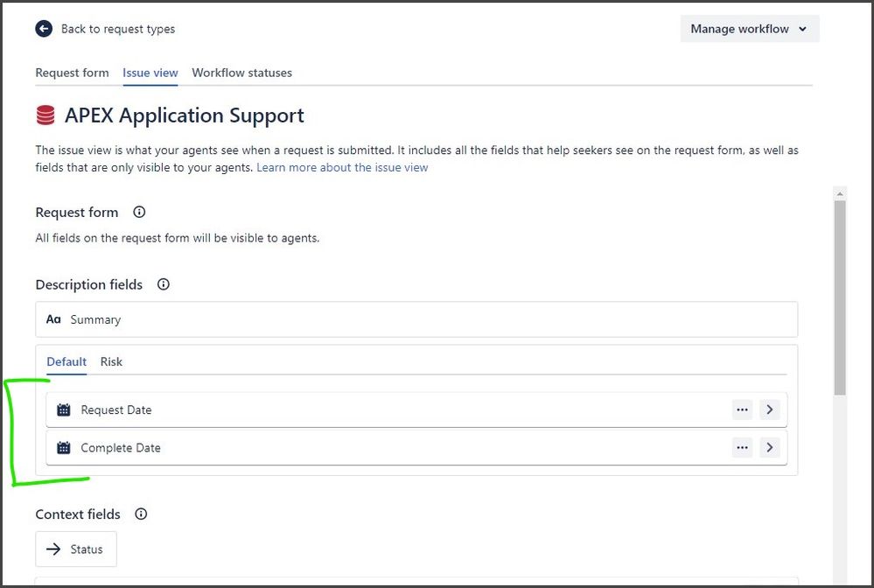The width and height of the screenshot is (874, 588).
Task: Click the calendar icon beside Request Date
Action: tap(63, 409)
